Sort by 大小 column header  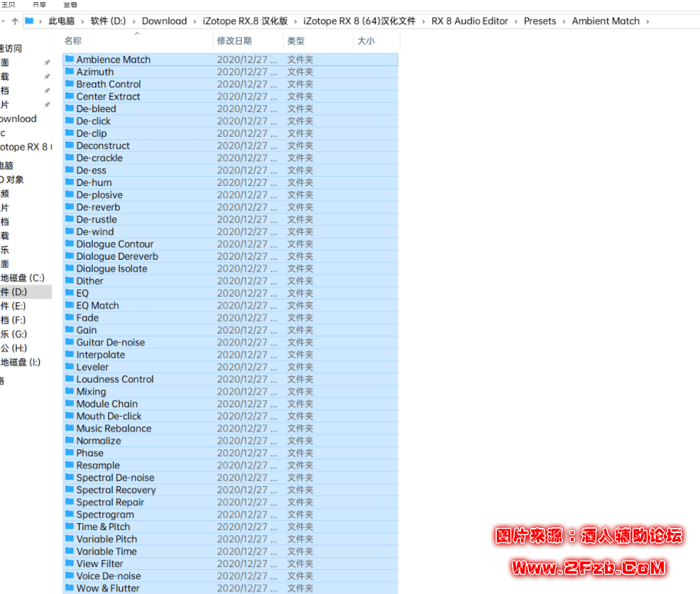coord(366,40)
